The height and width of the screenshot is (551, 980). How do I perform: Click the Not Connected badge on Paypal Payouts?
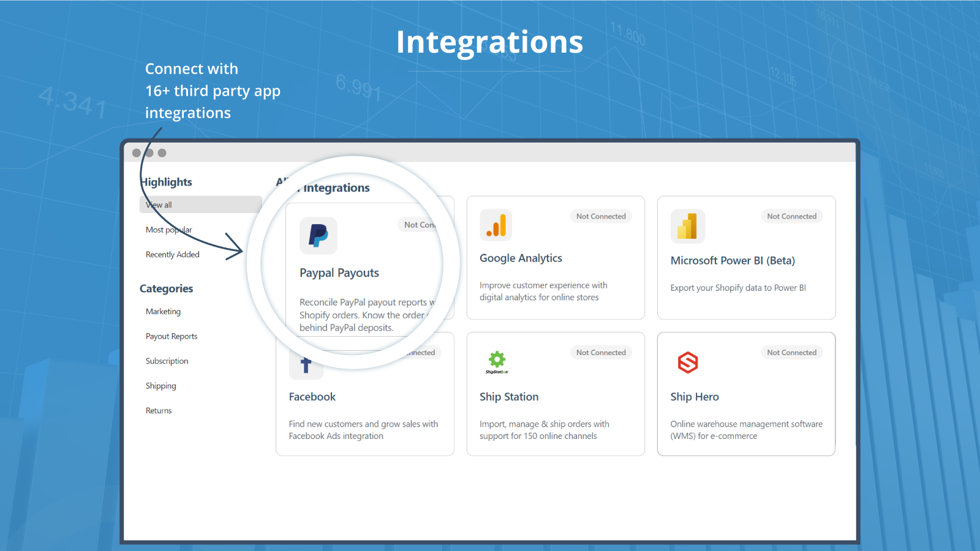coord(420,225)
